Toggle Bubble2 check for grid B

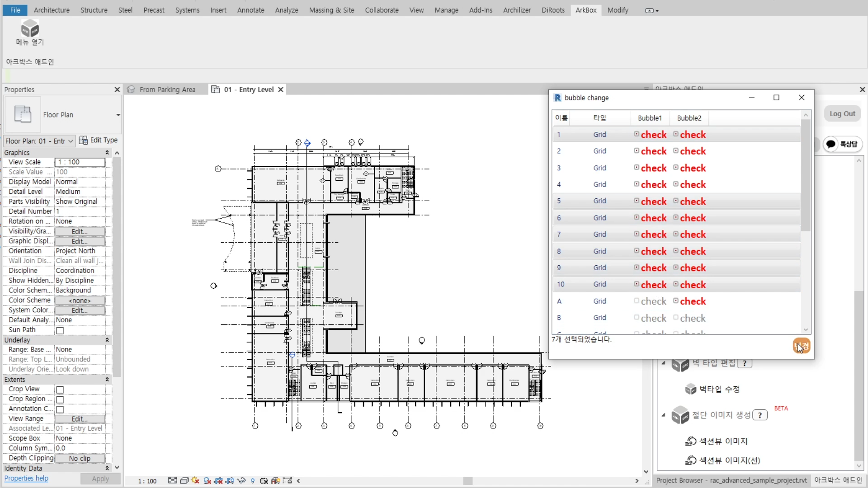[x=675, y=318]
